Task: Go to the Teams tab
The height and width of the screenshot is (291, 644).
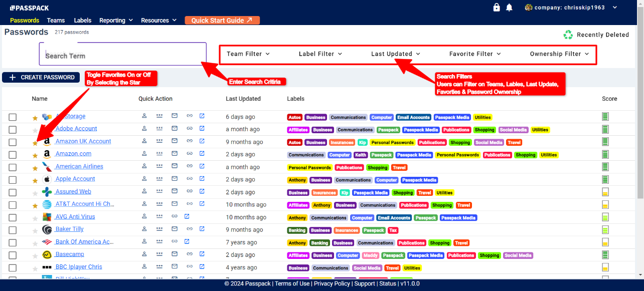Action: (56, 21)
